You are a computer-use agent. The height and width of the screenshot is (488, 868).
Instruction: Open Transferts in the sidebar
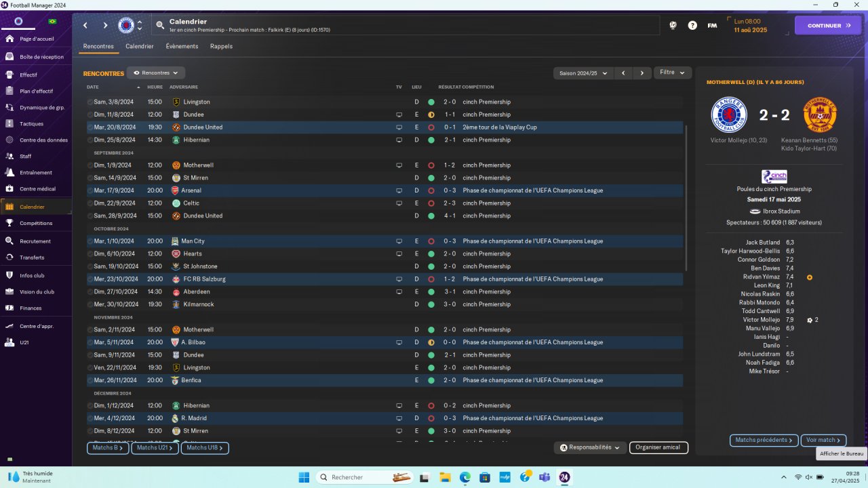[32, 257]
